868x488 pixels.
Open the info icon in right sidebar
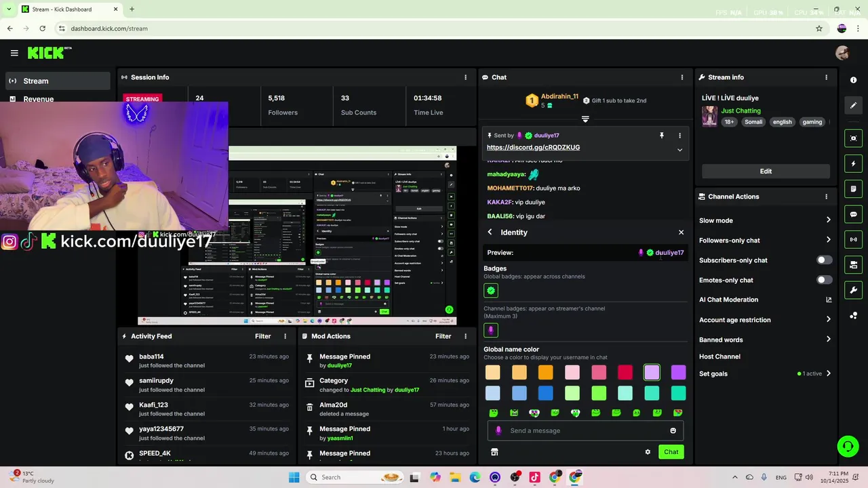point(853,80)
